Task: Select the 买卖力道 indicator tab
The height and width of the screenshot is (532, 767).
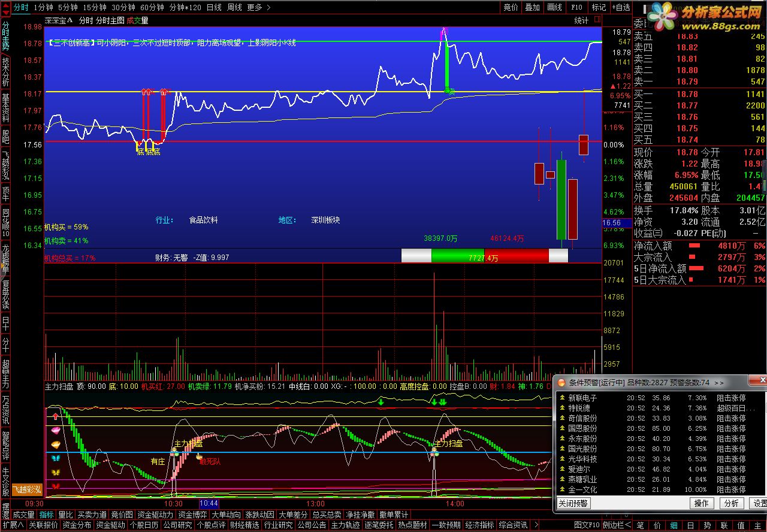Action: click(92, 515)
